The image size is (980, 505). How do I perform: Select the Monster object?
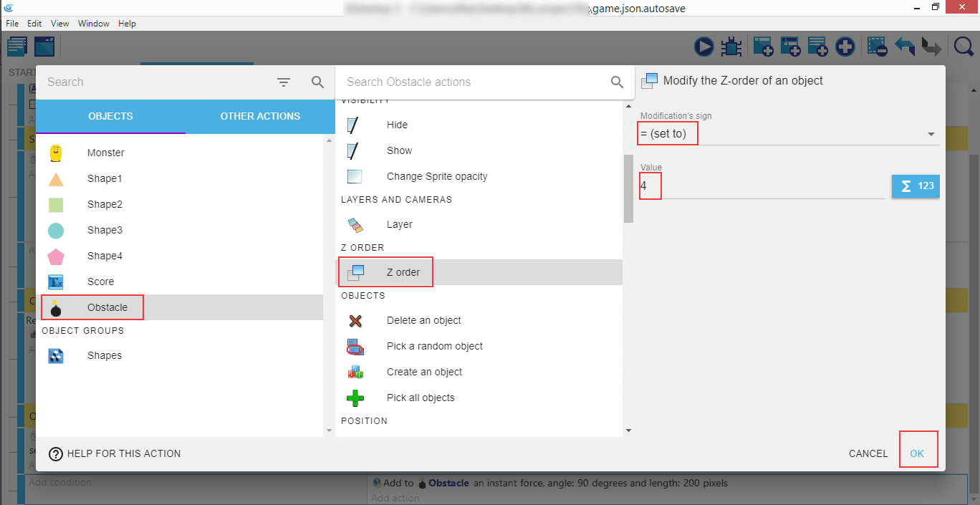tap(105, 153)
